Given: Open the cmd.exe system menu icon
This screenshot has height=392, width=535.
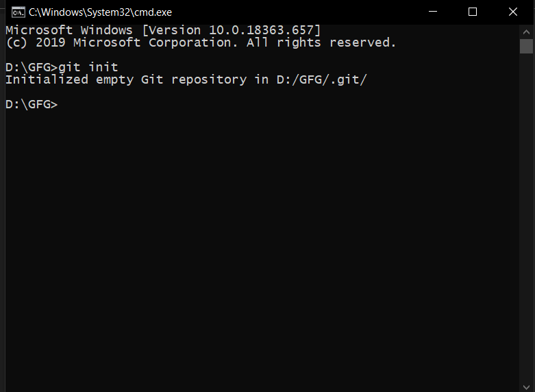Looking at the screenshot, I should (18, 12).
